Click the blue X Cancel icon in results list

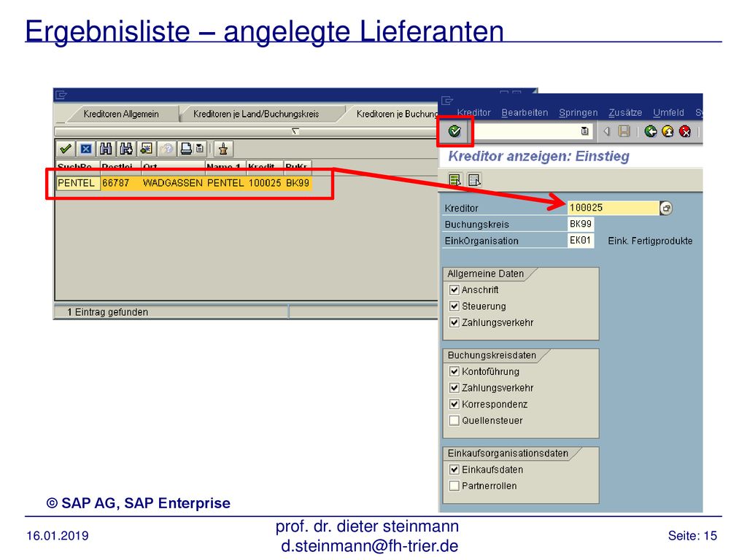click(86, 149)
